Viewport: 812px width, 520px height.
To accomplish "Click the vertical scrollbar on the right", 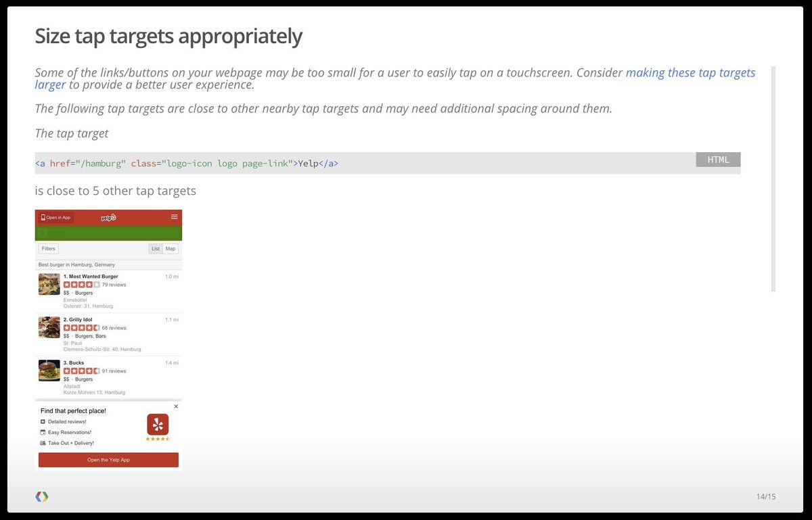I will coord(773,179).
